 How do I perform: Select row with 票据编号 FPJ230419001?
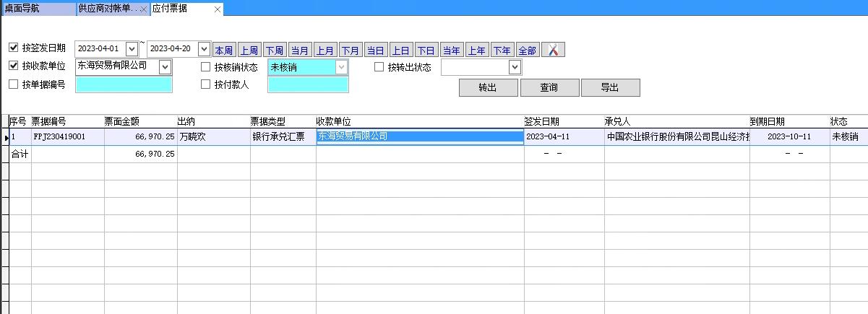click(x=59, y=136)
